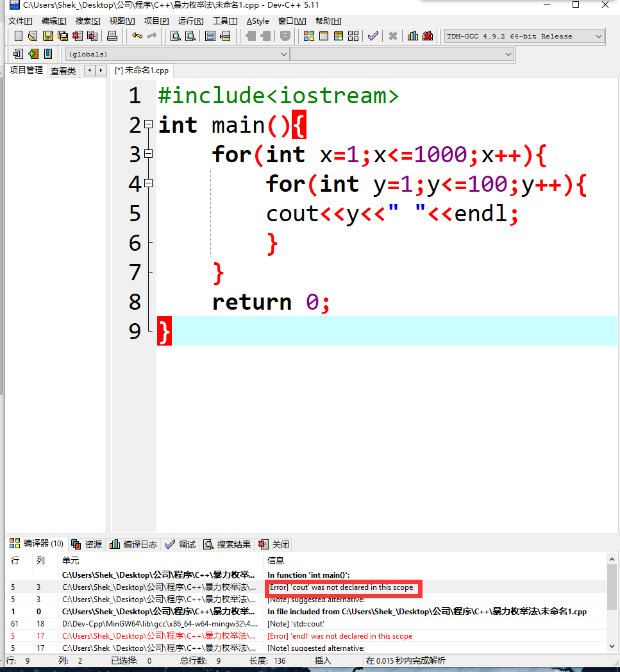Click the New source file icon
Viewport: 620px width, 672px height.
pyautogui.click(x=18, y=37)
